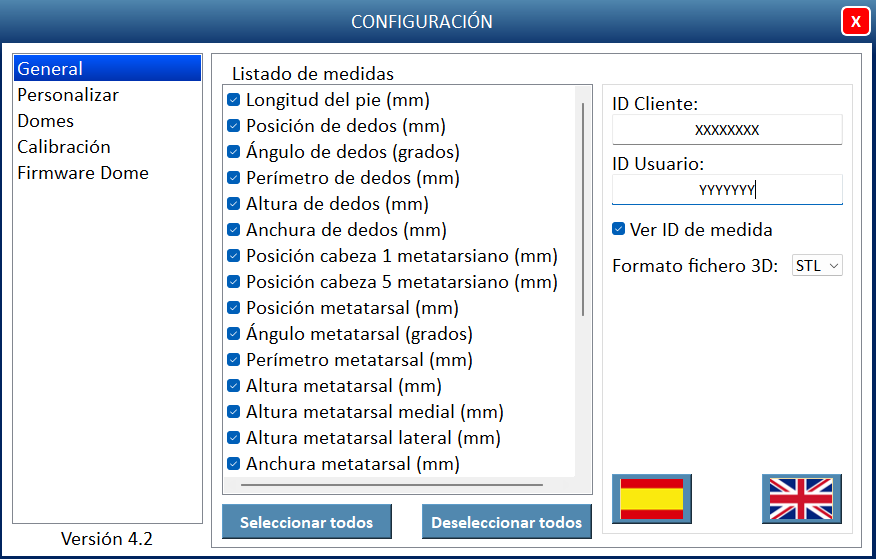Switch language using the Spanish flag icon
This screenshot has width=876, height=559.
pos(651,498)
